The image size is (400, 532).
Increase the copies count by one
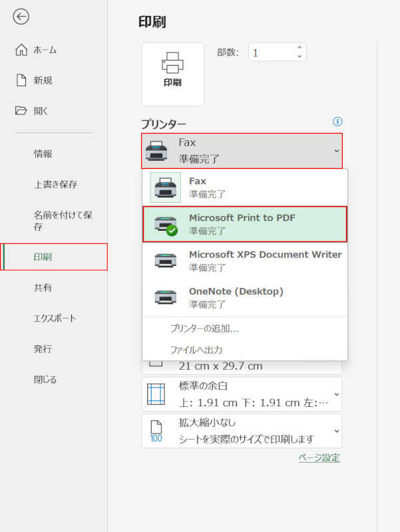(300, 48)
